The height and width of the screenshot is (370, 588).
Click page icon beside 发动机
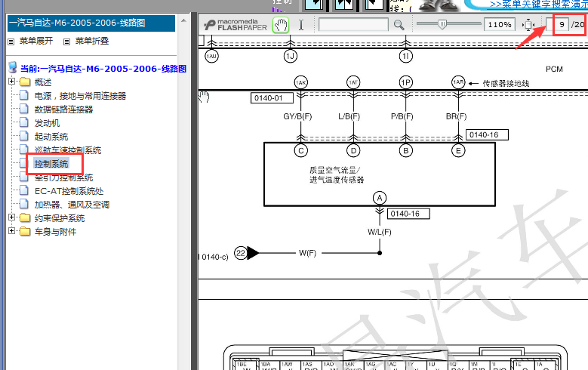[24, 122]
